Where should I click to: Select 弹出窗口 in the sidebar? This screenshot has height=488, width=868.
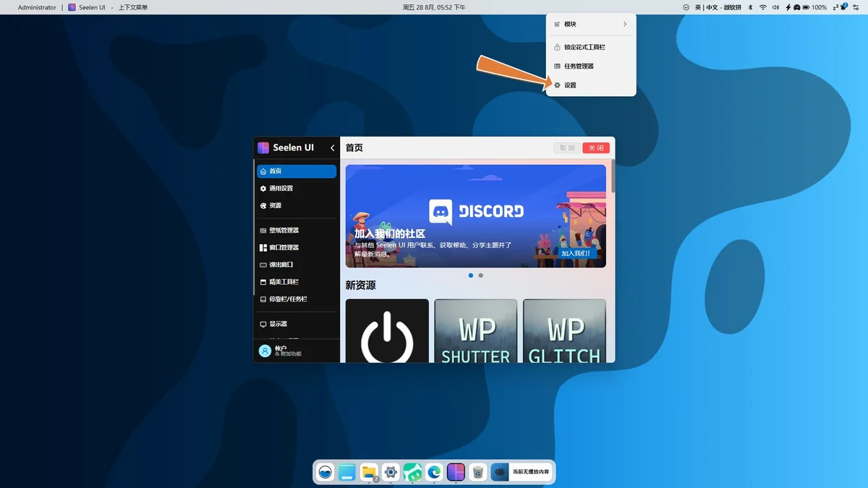(297, 265)
